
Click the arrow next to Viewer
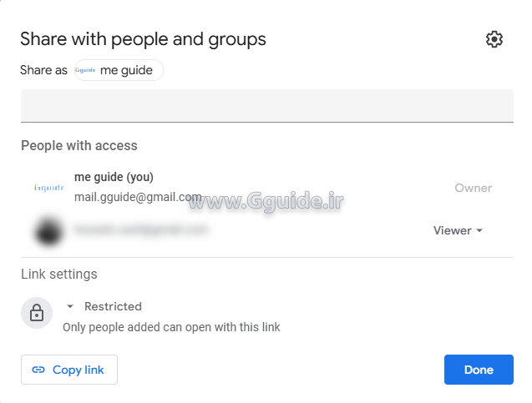click(x=479, y=231)
